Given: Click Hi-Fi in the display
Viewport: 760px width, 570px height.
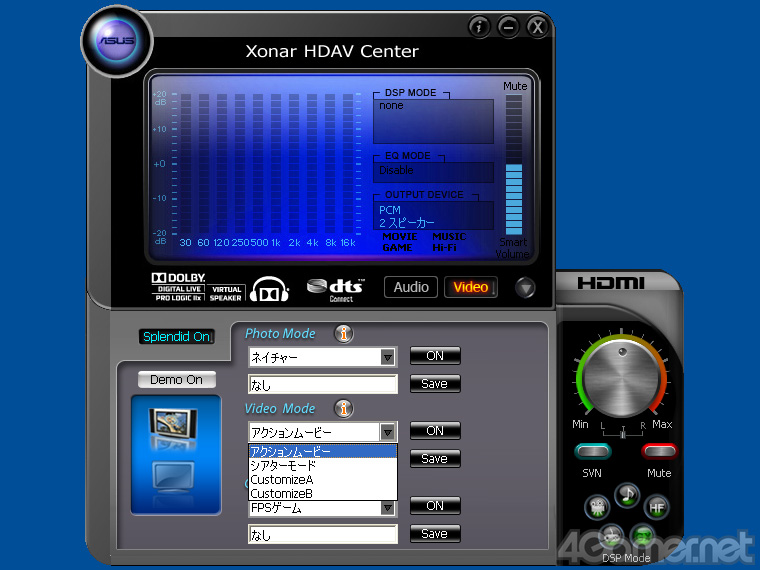Looking at the screenshot, I should coord(444,248).
